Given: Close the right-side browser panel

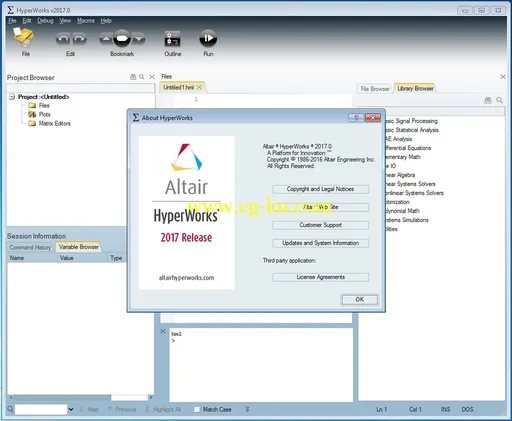Looking at the screenshot, I should (x=503, y=77).
